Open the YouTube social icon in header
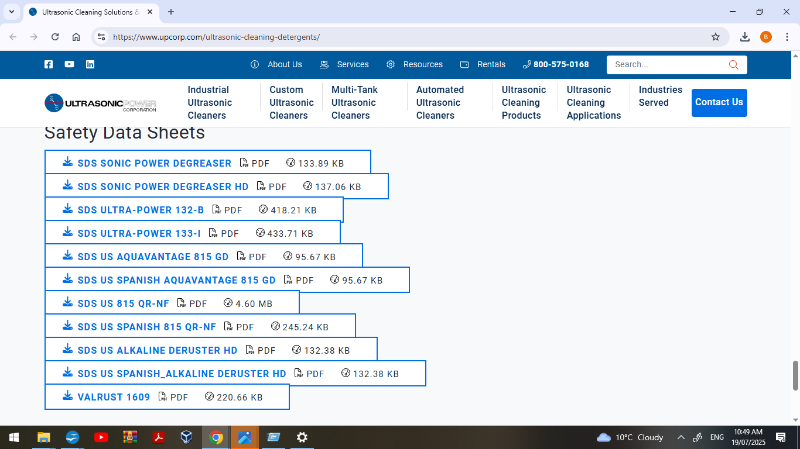800x449 pixels. click(x=69, y=64)
